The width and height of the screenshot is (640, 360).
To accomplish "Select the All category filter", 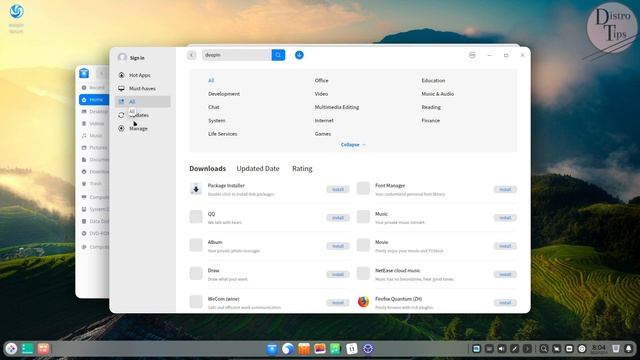I will tap(211, 81).
